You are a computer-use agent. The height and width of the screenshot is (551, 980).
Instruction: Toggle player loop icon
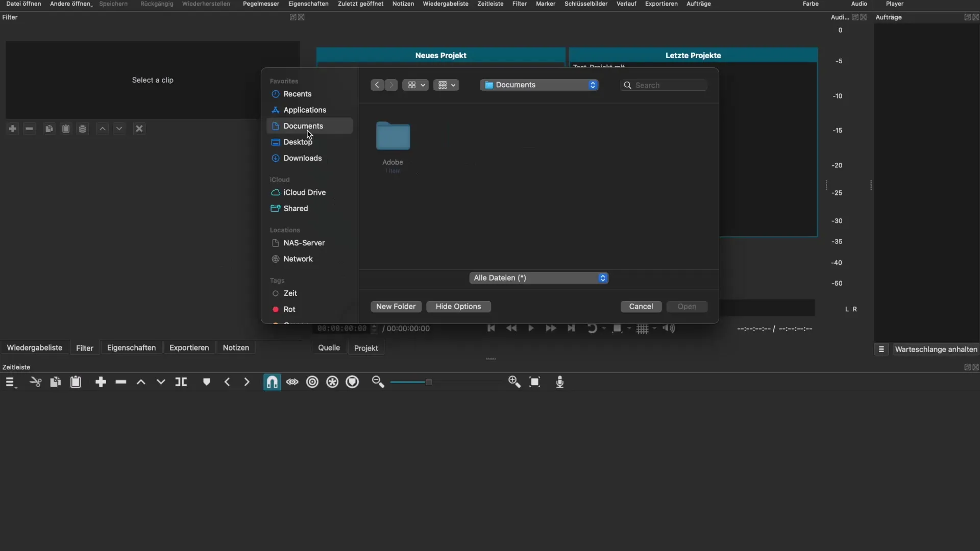(x=592, y=328)
